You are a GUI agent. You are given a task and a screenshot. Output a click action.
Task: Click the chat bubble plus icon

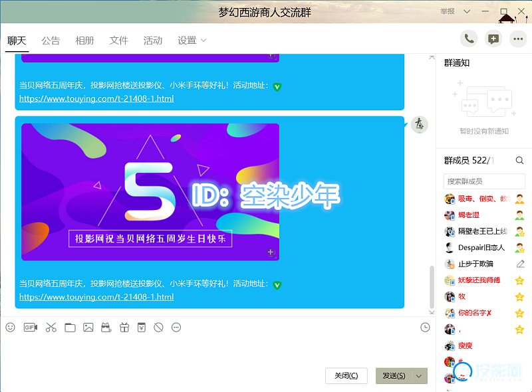[493, 39]
